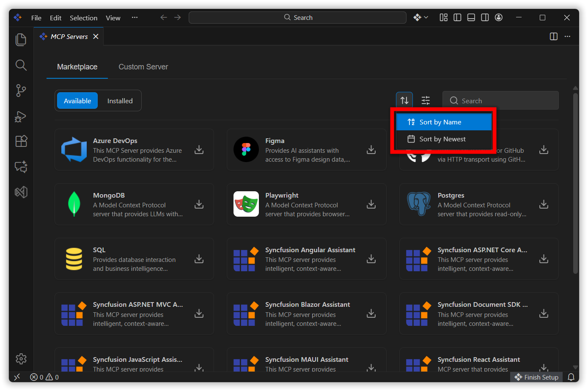Switch to the Installed servers toggle
588x391 pixels.
tap(120, 101)
